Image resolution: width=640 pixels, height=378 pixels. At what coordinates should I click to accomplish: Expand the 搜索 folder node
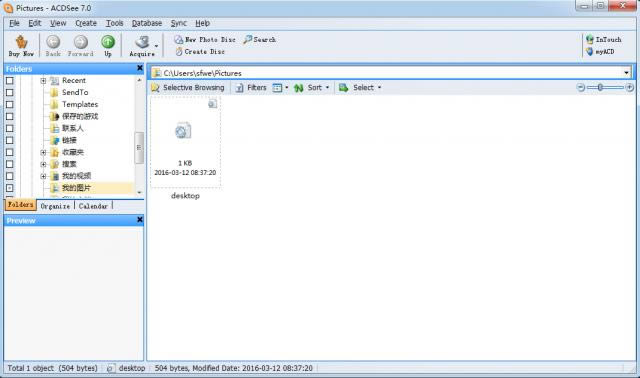pos(43,164)
